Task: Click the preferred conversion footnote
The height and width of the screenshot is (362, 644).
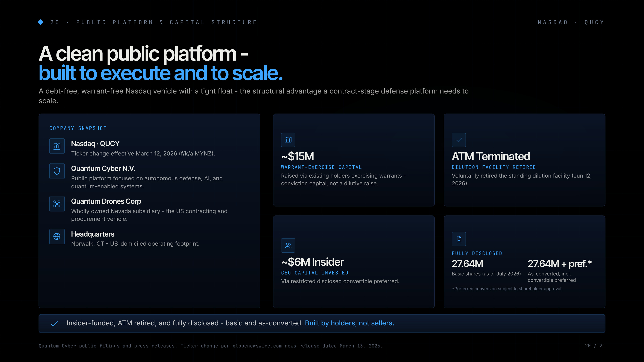Action: click(507, 289)
